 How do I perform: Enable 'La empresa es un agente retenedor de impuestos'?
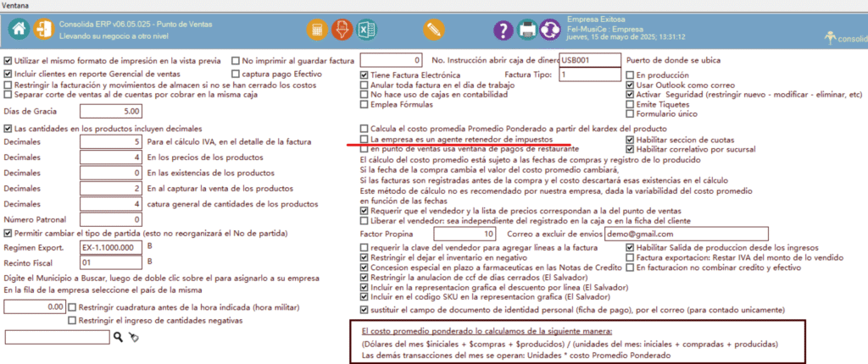(364, 138)
